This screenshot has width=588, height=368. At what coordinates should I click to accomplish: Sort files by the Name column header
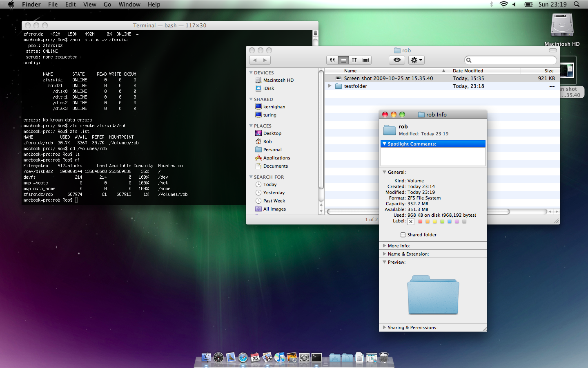[386, 71]
